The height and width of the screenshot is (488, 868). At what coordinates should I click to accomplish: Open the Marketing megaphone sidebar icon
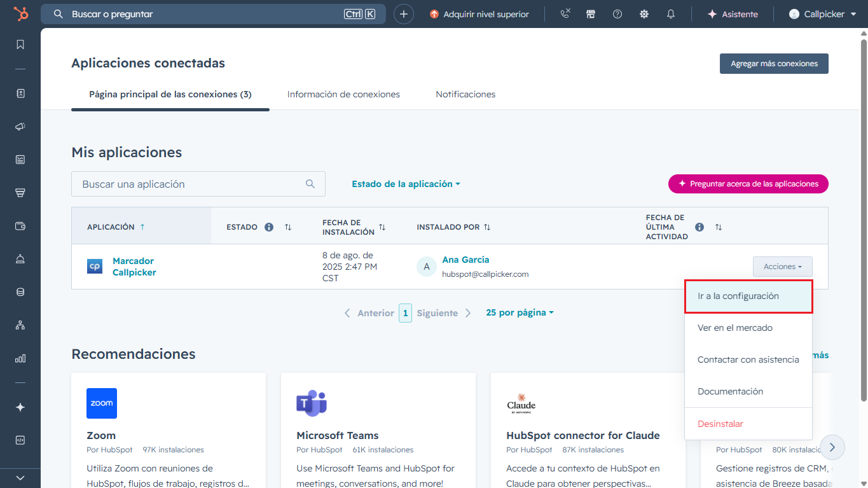(20, 127)
